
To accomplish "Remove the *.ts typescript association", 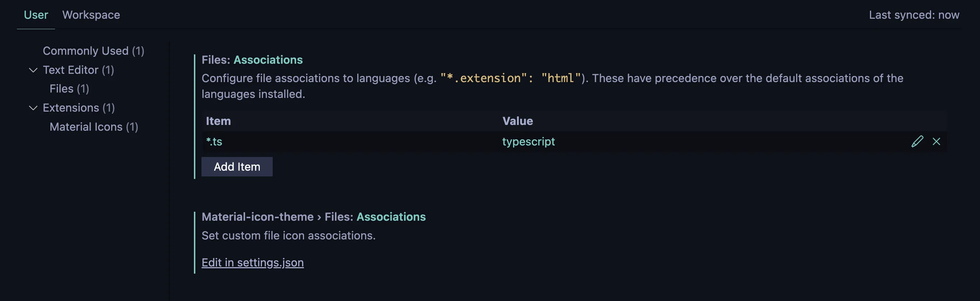I will coord(936,141).
